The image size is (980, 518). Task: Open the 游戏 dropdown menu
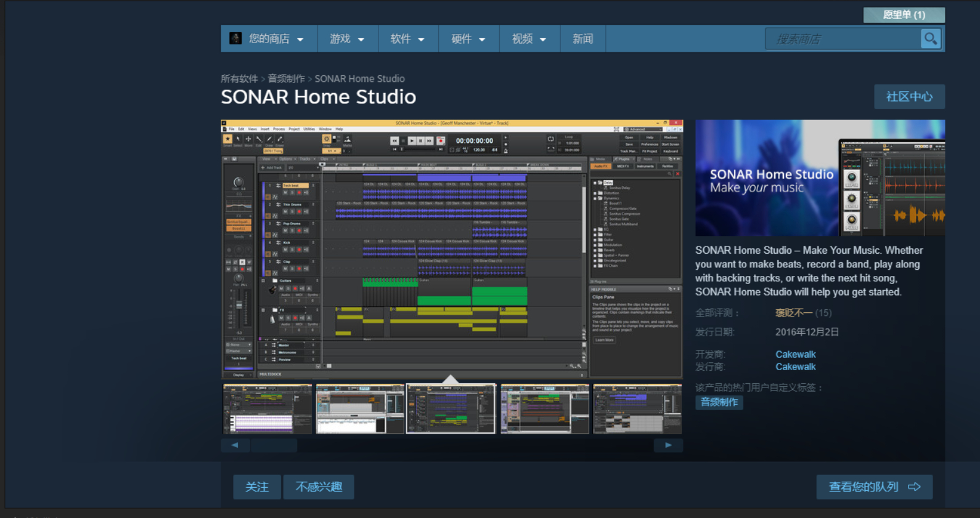(x=348, y=39)
